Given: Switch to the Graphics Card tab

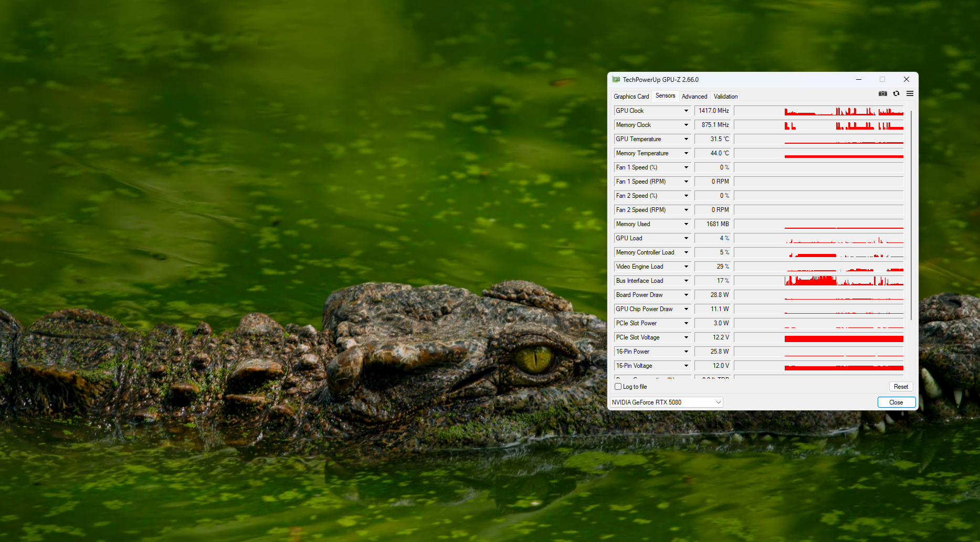Looking at the screenshot, I should (631, 97).
